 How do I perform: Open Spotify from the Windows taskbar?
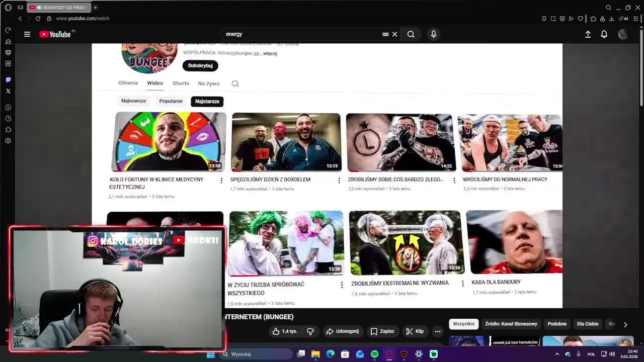(x=374, y=354)
